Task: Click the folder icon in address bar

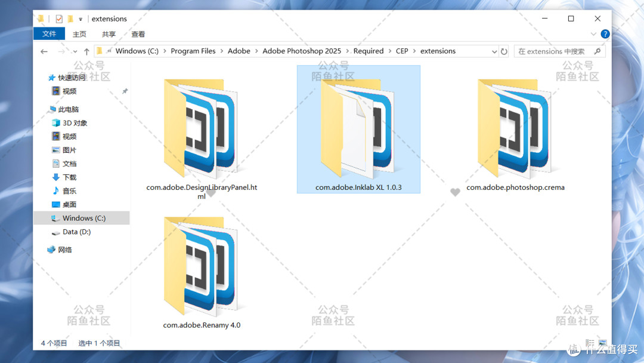Action: pos(100,51)
